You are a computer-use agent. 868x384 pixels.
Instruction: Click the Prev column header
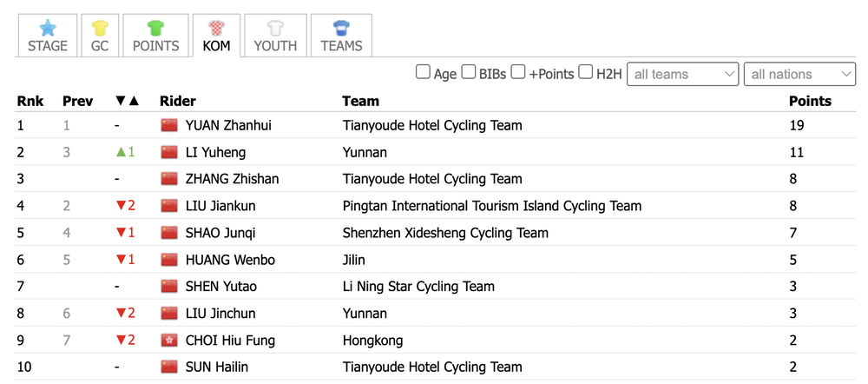tap(77, 101)
